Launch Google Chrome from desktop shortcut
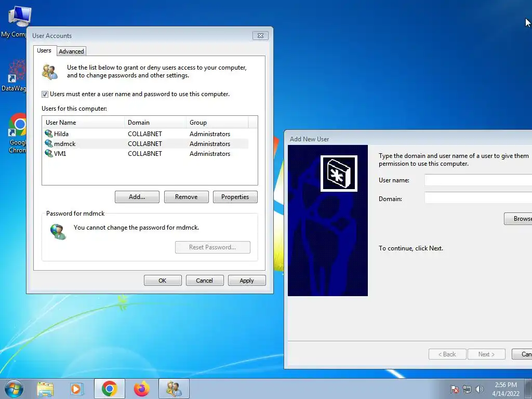The image size is (532, 399). tap(18, 125)
